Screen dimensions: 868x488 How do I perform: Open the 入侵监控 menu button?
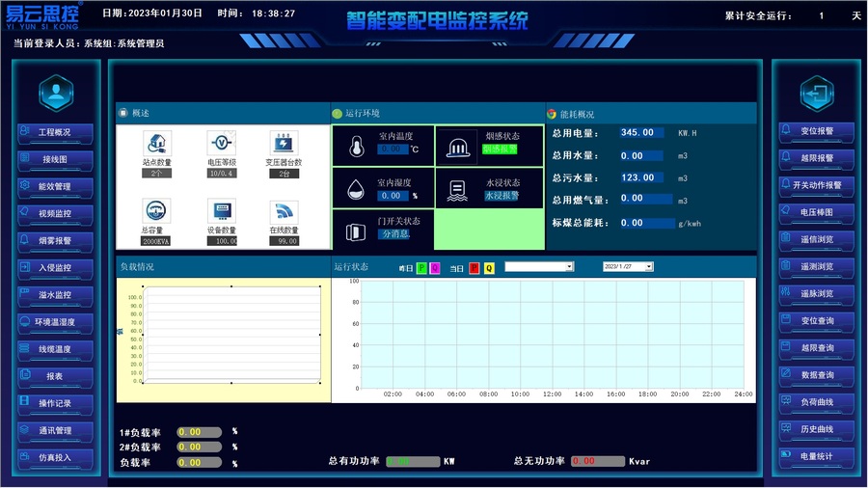55,268
